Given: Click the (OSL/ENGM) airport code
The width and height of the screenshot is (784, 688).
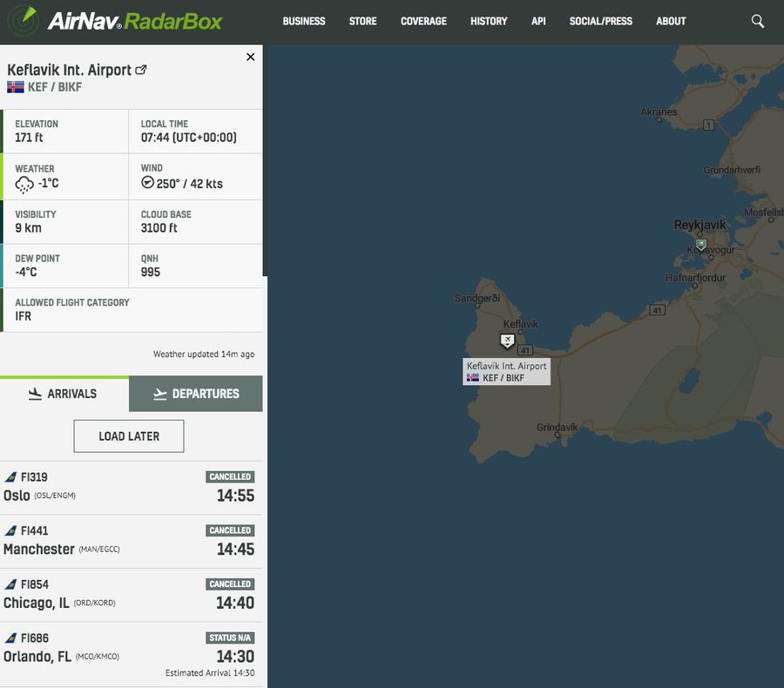Looking at the screenshot, I should 55,496.
